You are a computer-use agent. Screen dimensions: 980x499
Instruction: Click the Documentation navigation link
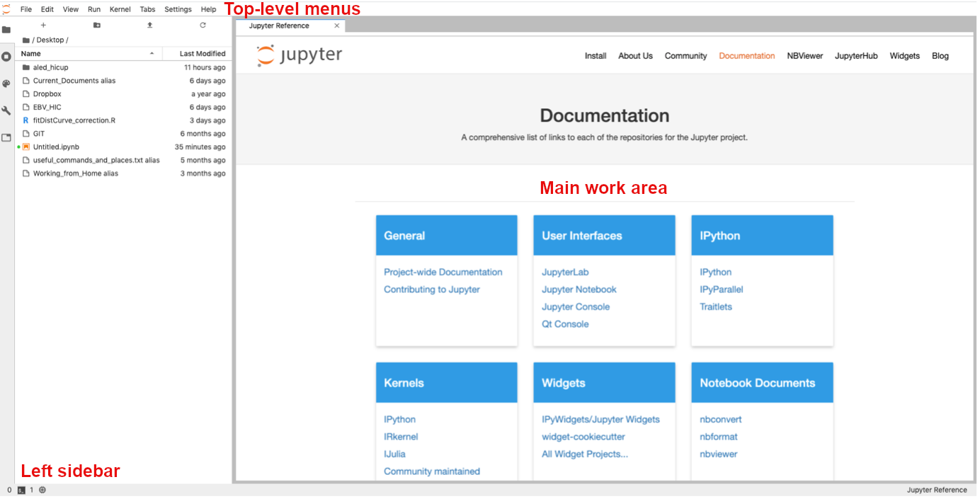pos(747,56)
